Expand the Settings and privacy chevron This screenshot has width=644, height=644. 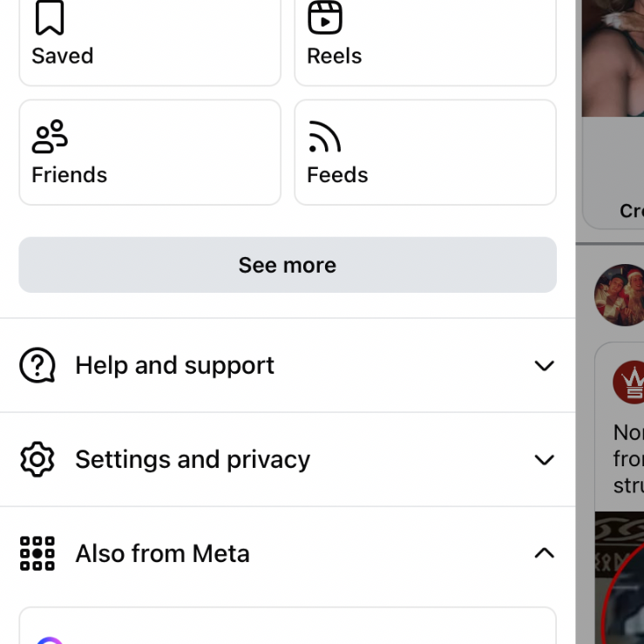coord(544,459)
